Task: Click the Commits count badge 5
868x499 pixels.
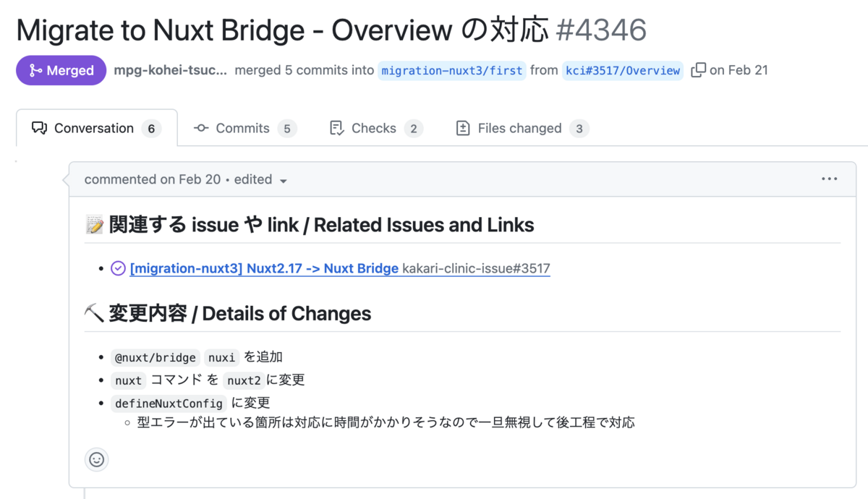Action: point(287,129)
